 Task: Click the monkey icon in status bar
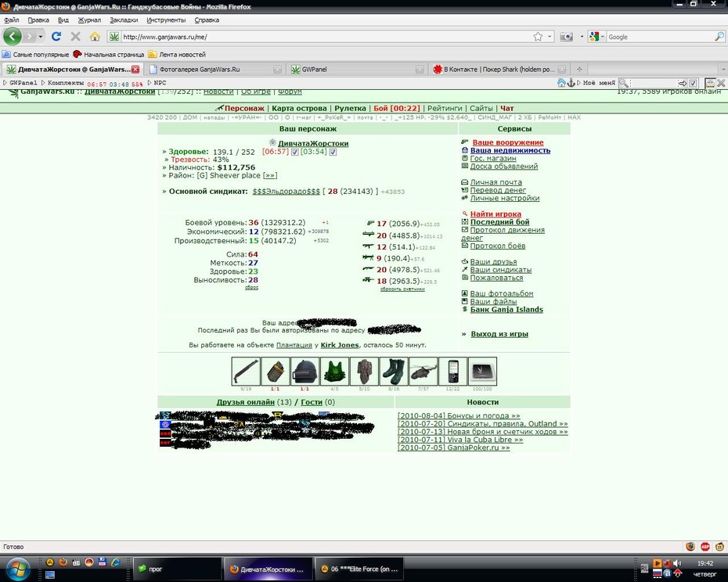pos(720,547)
